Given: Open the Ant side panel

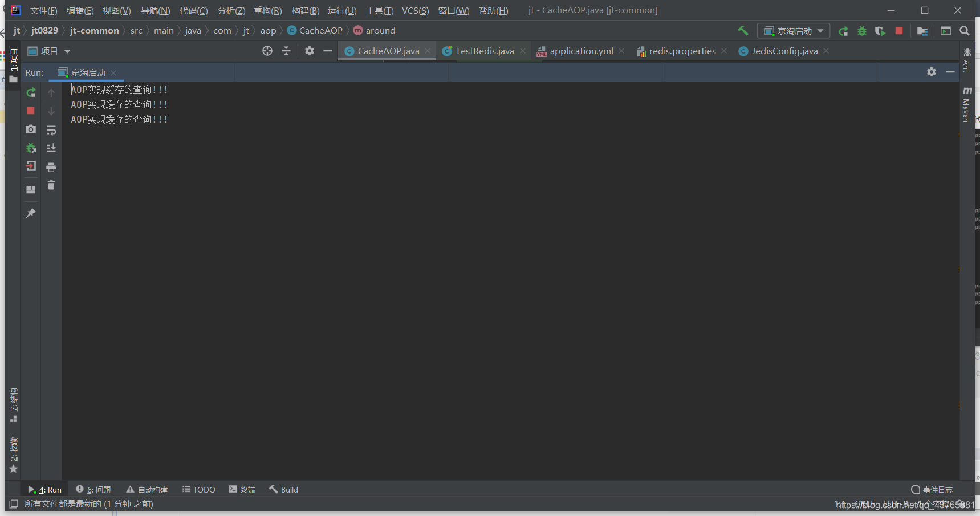Looking at the screenshot, I should point(967,60).
